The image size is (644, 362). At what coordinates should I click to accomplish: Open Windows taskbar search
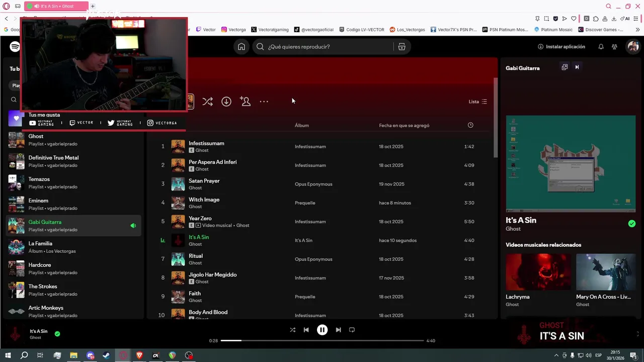24,355
